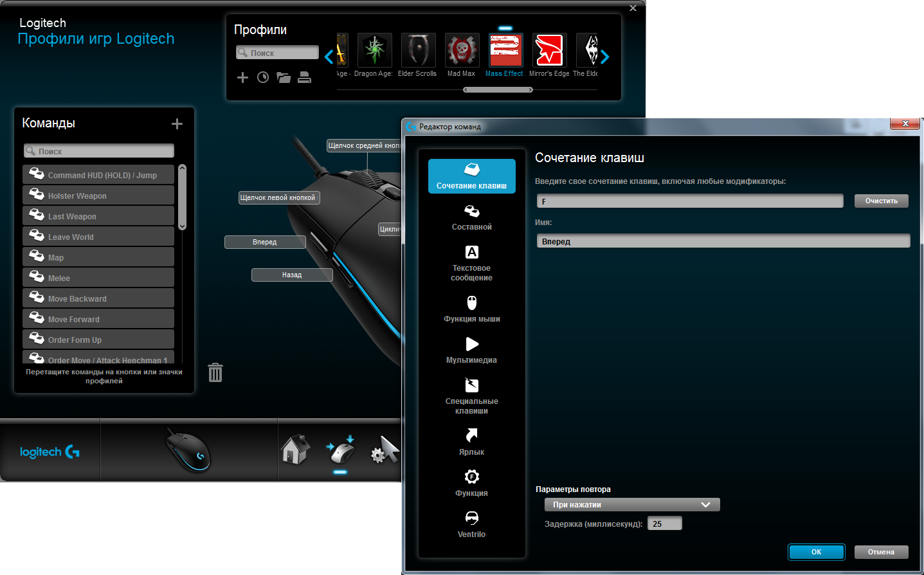Close the Logitech Gaming Software window

point(633,8)
